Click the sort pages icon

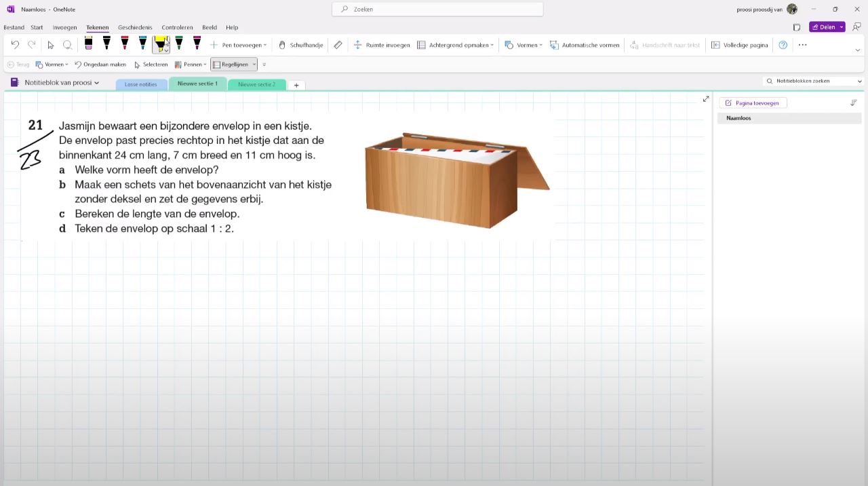tap(854, 103)
